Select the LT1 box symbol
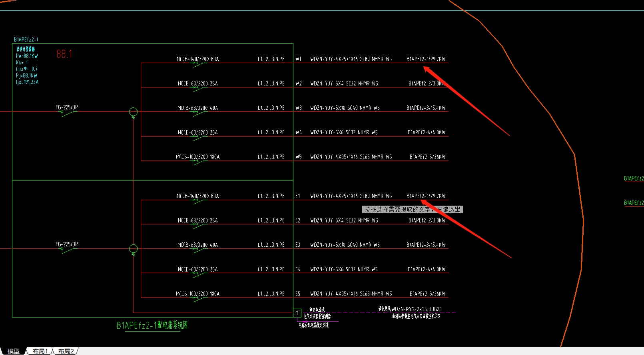This screenshot has height=355, width=644. 297,313
